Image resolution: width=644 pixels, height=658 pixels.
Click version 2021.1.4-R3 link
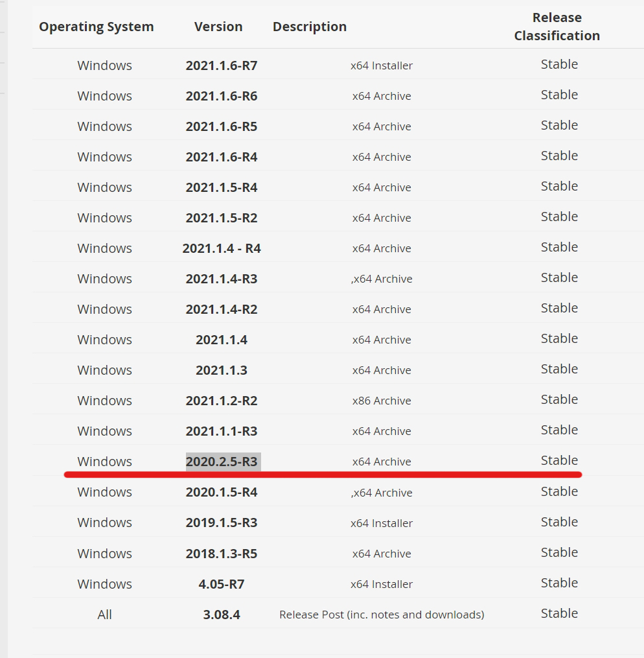(x=221, y=279)
